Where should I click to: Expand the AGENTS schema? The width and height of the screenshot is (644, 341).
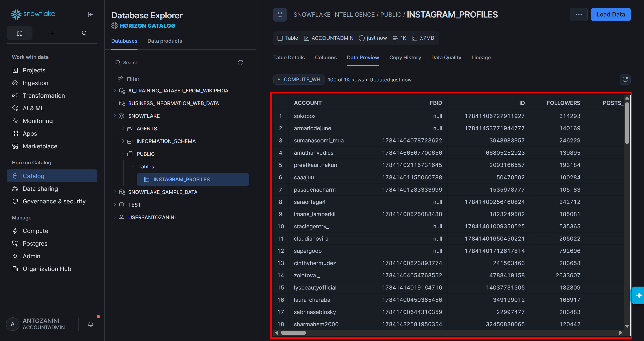click(x=123, y=128)
